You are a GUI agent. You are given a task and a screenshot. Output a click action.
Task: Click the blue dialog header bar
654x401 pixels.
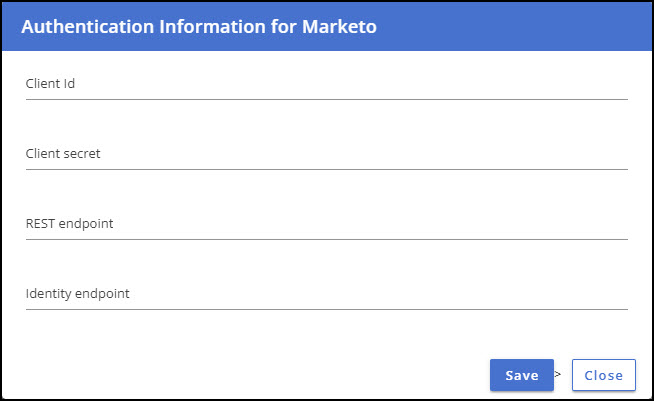click(x=327, y=27)
